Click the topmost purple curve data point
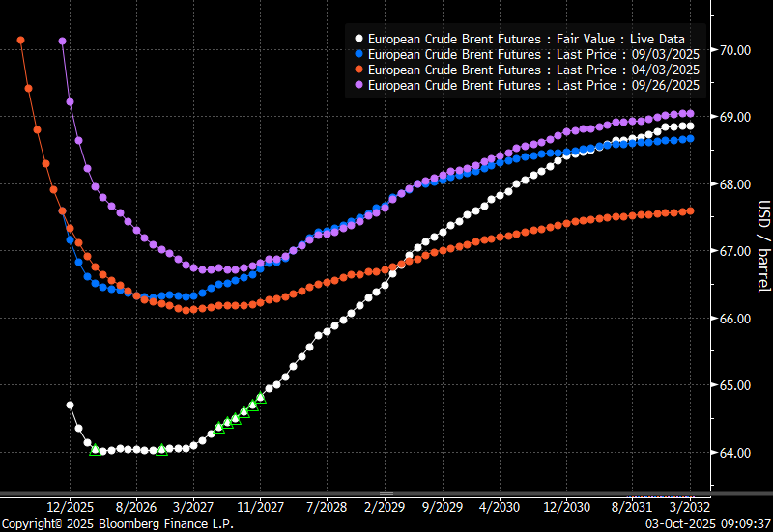This screenshot has height=532, width=773. (x=63, y=42)
